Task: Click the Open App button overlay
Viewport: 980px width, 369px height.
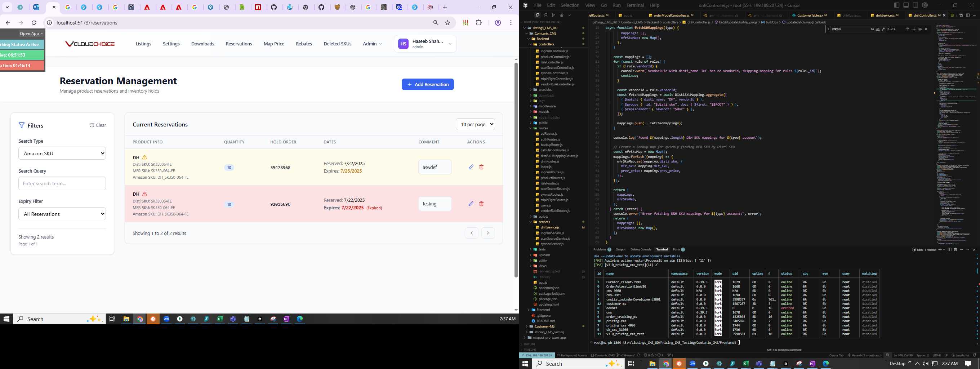Action: point(31,34)
